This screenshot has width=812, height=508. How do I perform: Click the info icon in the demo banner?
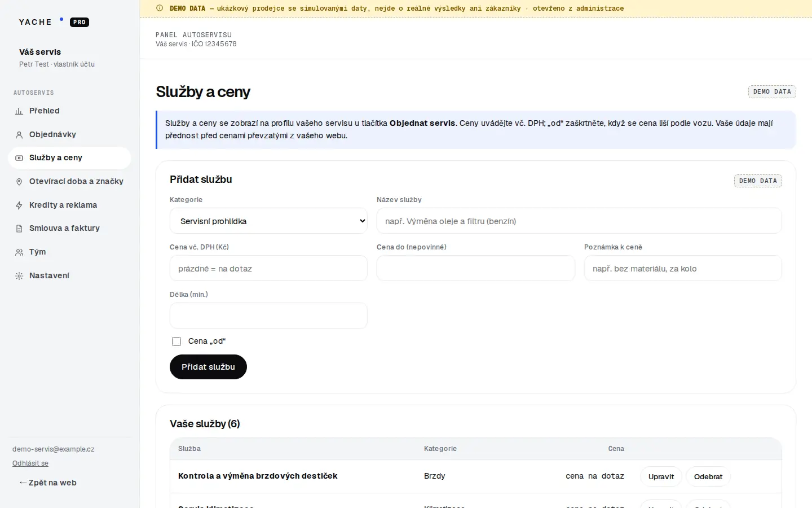[x=160, y=8]
